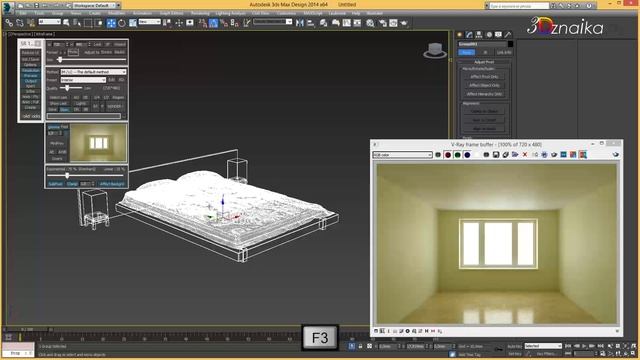Select the Move tool in main toolbar
The width and height of the screenshot is (640, 360).
pos(111,23)
